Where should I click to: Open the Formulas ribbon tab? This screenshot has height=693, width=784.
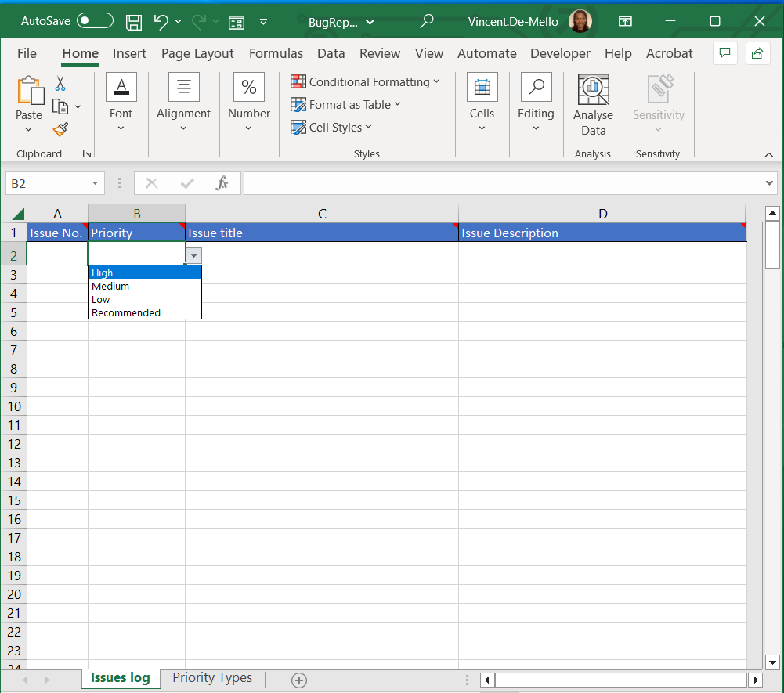[x=276, y=53]
